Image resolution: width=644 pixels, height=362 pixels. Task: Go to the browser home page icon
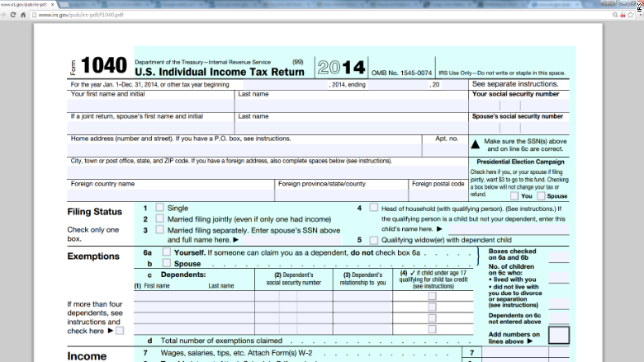pyautogui.click(x=23, y=15)
